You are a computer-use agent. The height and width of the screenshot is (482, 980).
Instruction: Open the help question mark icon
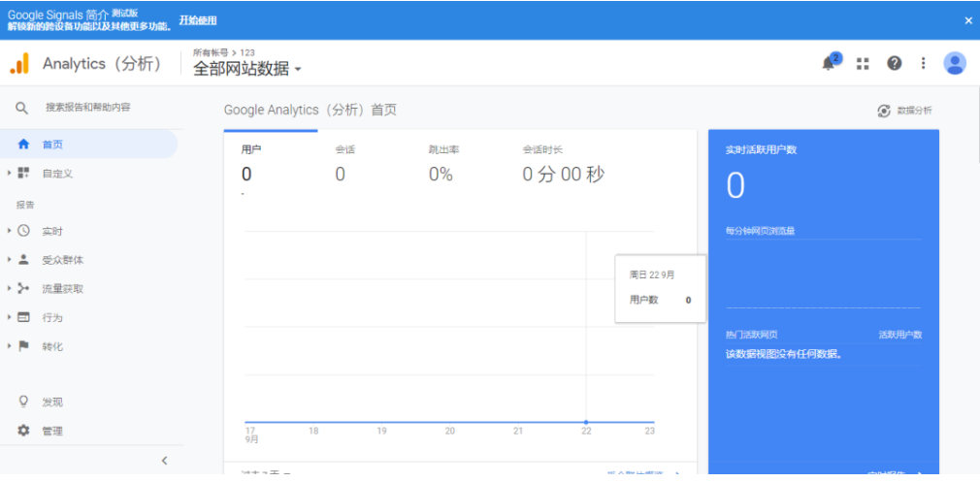[x=895, y=63]
